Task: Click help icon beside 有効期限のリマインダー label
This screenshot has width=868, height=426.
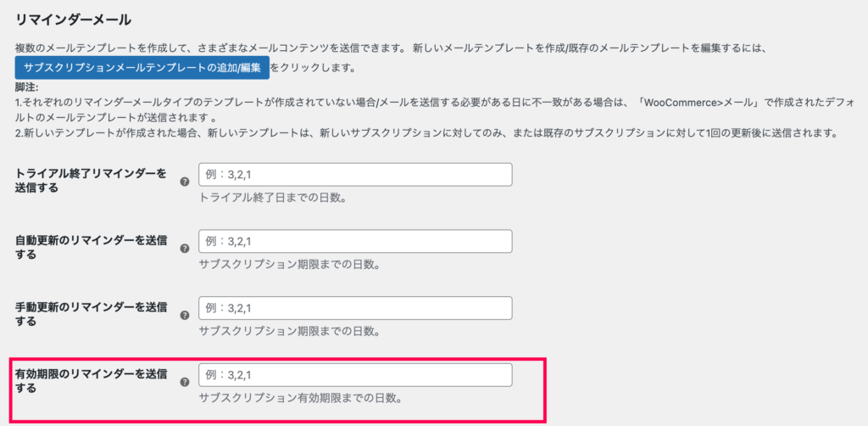Action: [x=185, y=382]
